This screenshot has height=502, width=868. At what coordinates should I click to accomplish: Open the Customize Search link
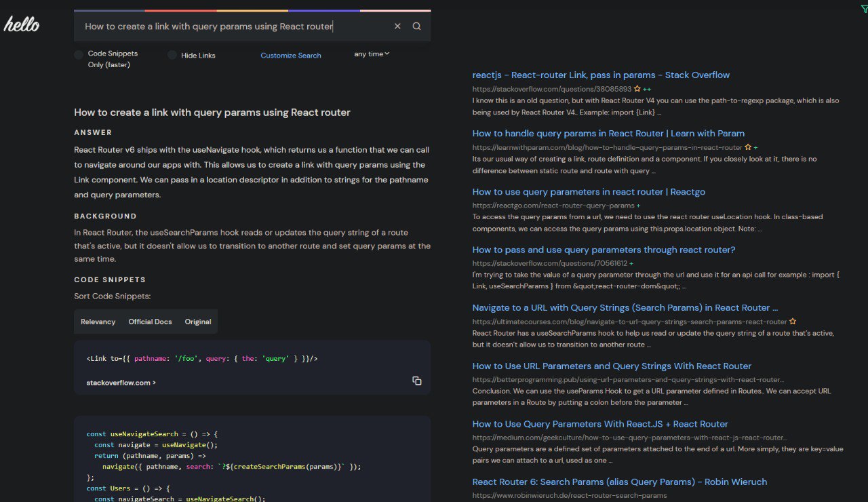pyautogui.click(x=291, y=56)
